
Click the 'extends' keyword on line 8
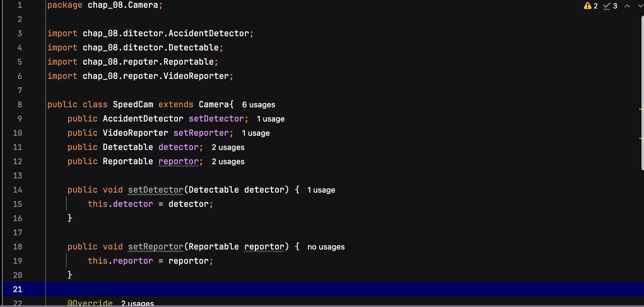(176, 104)
